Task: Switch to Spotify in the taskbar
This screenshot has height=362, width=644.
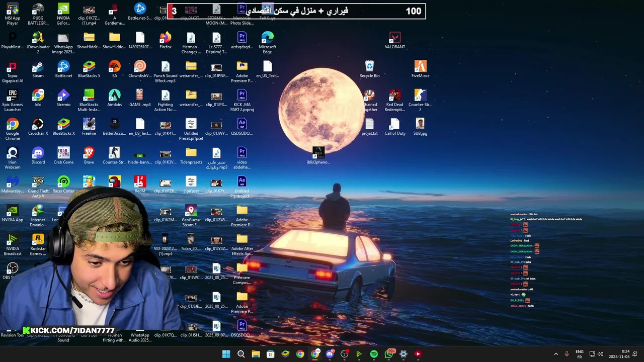Action: pyautogui.click(x=374, y=354)
